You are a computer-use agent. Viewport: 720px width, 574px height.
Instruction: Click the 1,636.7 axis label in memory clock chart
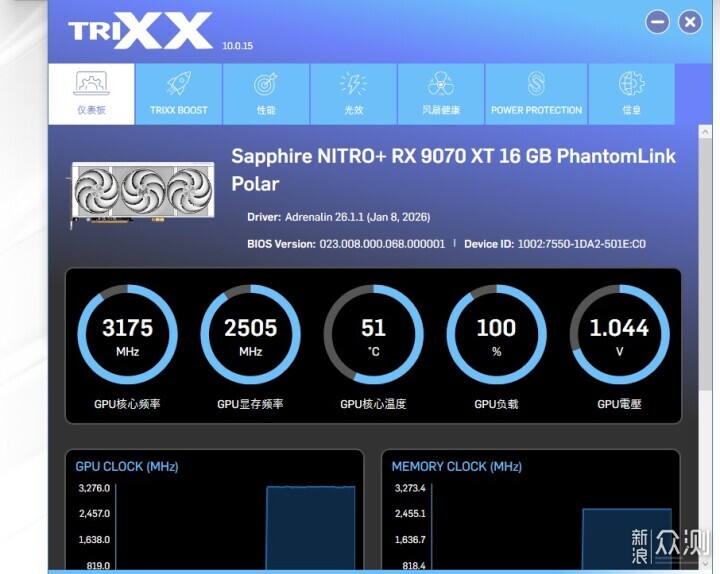pyautogui.click(x=410, y=540)
